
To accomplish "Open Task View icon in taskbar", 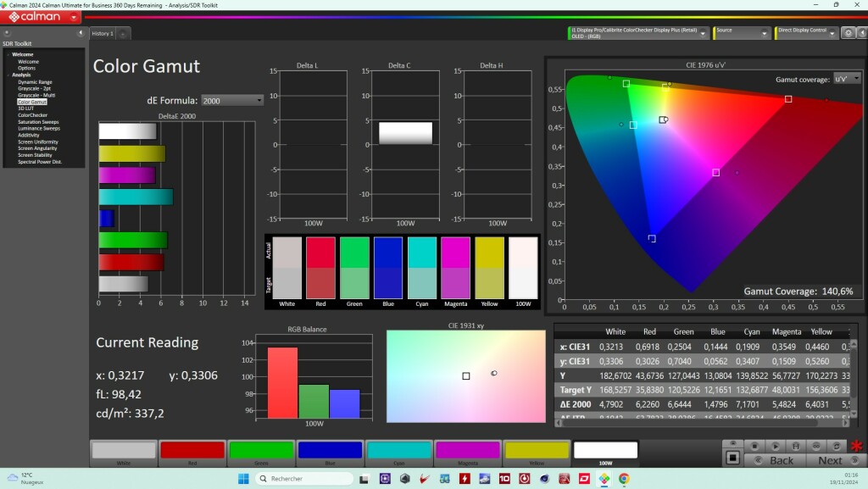I will pyautogui.click(x=364, y=479).
